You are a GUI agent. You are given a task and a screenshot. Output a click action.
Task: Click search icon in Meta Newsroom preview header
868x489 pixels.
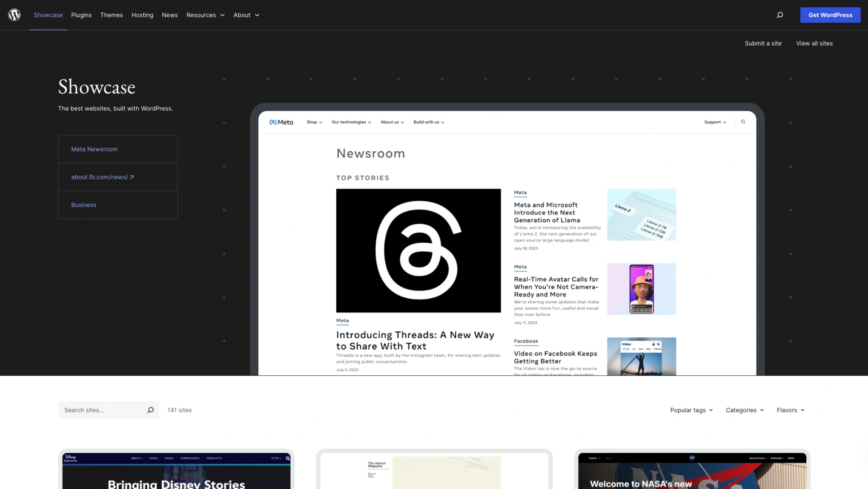tap(743, 122)
